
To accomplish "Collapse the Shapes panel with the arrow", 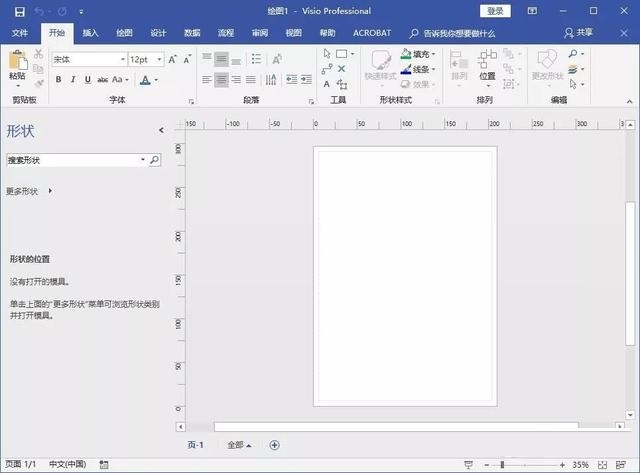I will [161, 131].
